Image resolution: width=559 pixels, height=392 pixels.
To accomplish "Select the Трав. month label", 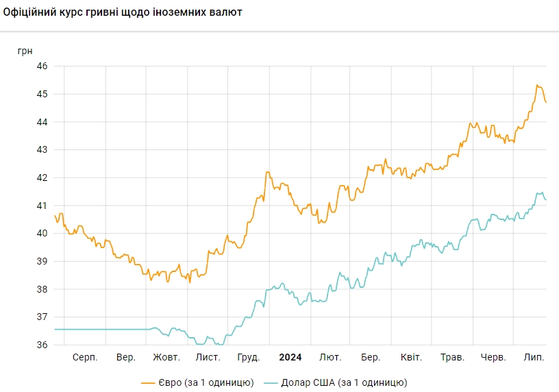I will pyautogui.click(x=452, y=358).
